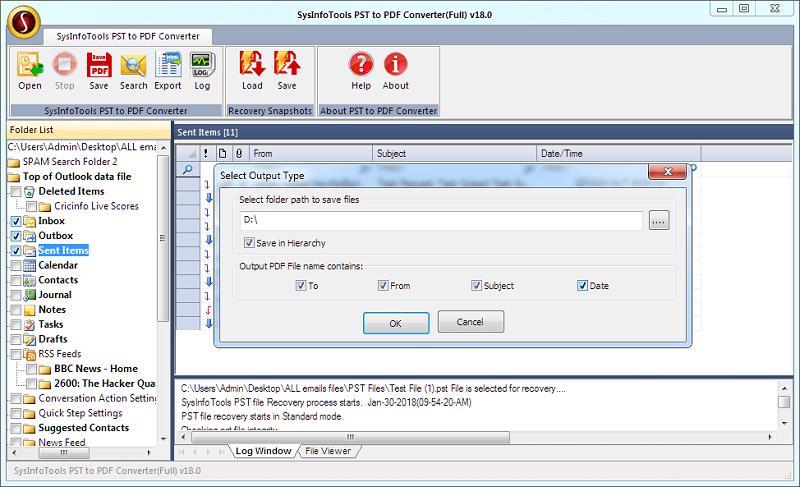Sort by the From column header

(x=310, y=153)
